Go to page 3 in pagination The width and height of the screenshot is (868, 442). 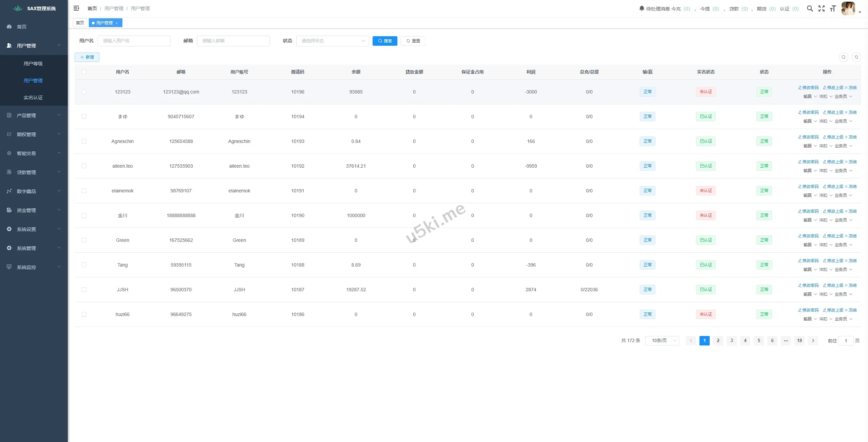pos(731,340)
